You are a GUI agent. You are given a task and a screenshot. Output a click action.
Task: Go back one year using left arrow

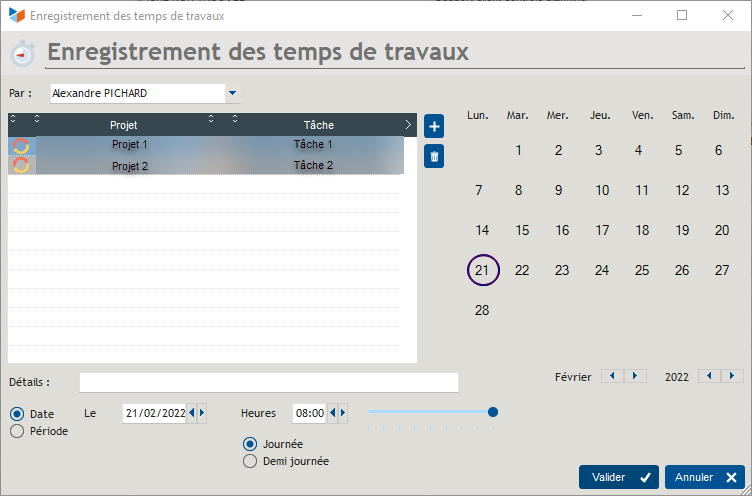pos(710,376)
